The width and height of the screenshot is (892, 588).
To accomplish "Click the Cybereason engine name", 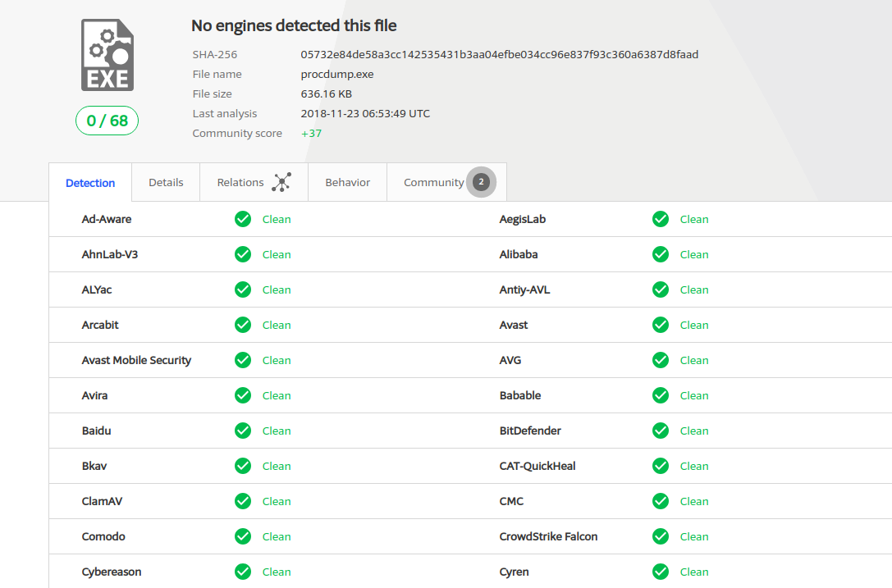I will 112,572.
